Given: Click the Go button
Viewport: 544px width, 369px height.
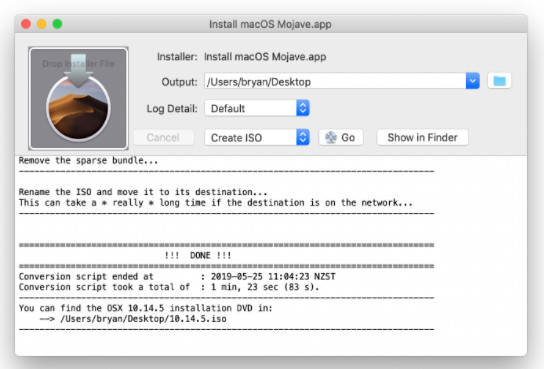Looking at the screenshot, I should point(341,138).
